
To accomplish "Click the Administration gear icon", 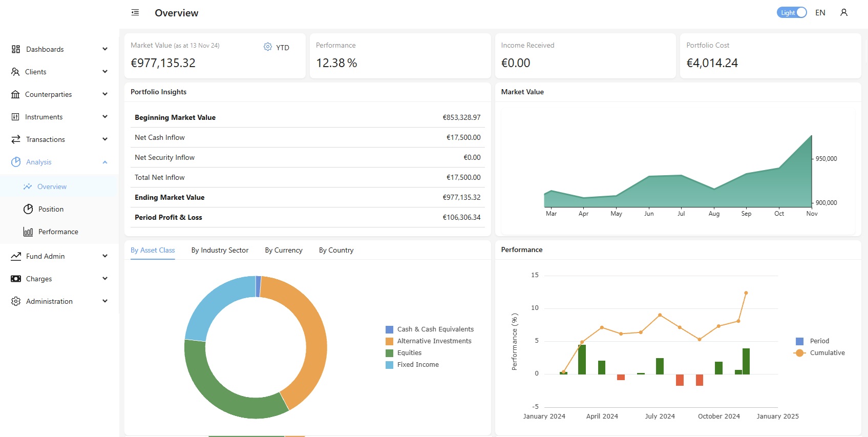I will [x=16, y=301].
